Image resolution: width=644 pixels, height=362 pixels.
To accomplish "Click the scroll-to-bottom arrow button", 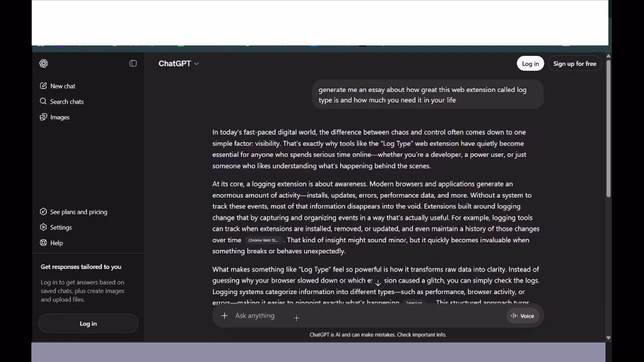I will 378,283.
